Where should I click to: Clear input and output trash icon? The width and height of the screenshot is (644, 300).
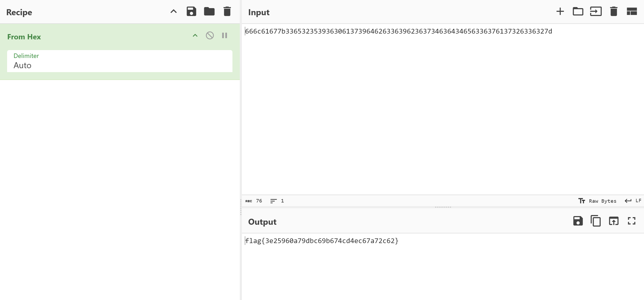click(x=614, y=12)
